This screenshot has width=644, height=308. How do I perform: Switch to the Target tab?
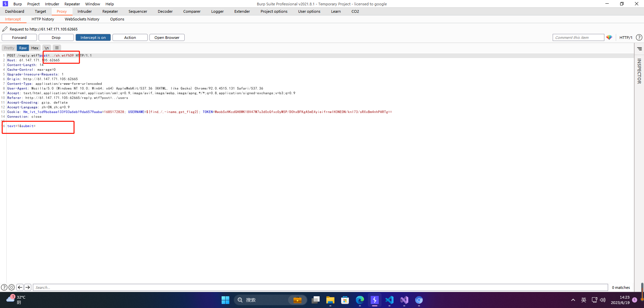tap(40, 11)
